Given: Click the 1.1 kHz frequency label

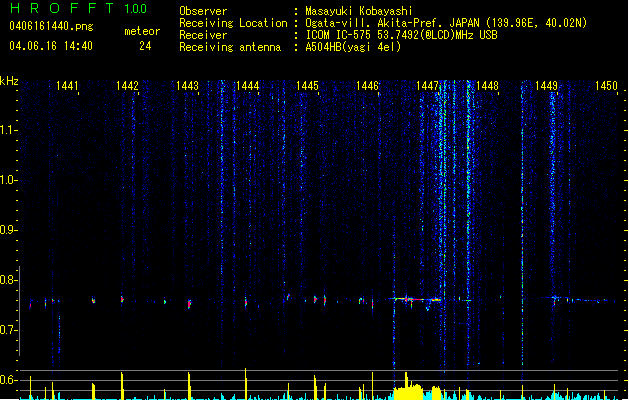Looking at the screenshot, I should [x=9, y=130].
